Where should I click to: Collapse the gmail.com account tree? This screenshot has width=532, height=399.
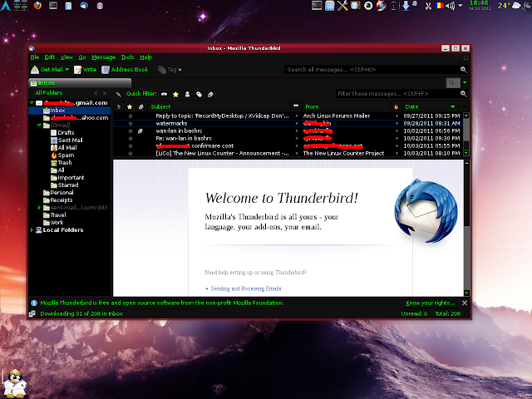click(x=32, y=102)
